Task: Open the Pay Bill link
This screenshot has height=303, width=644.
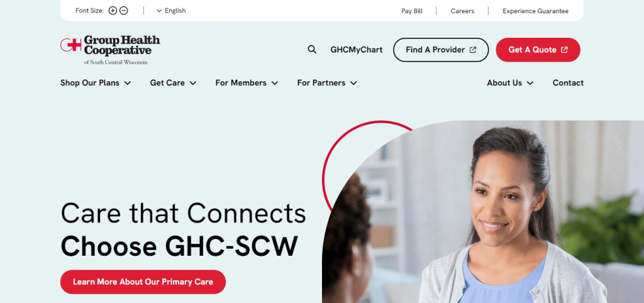Action: (412, 11)
